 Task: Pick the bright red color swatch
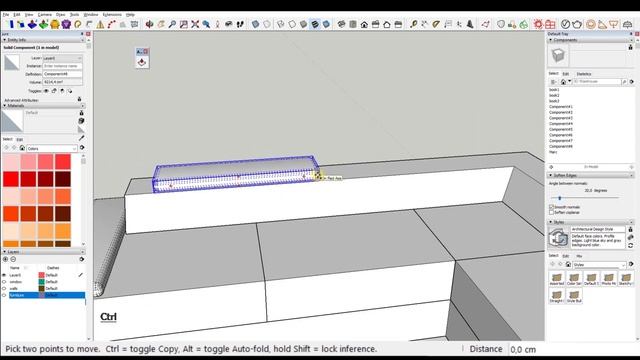[x=11, y=179]
